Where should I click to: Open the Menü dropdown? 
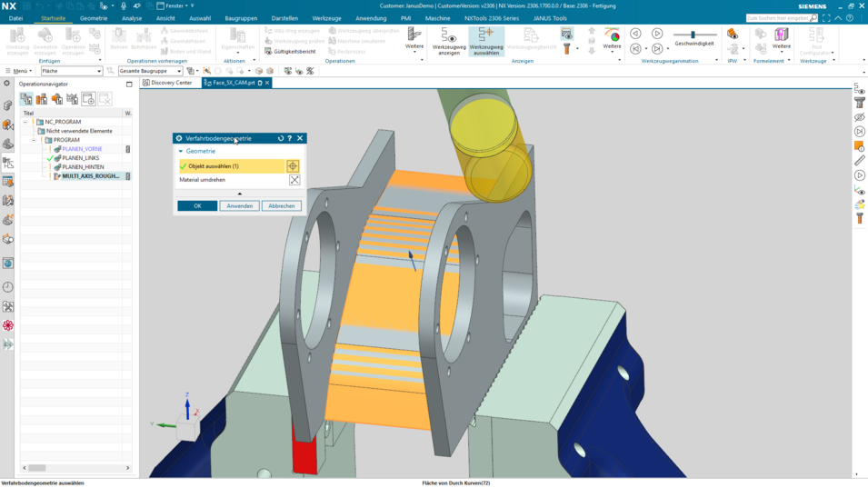19,71
